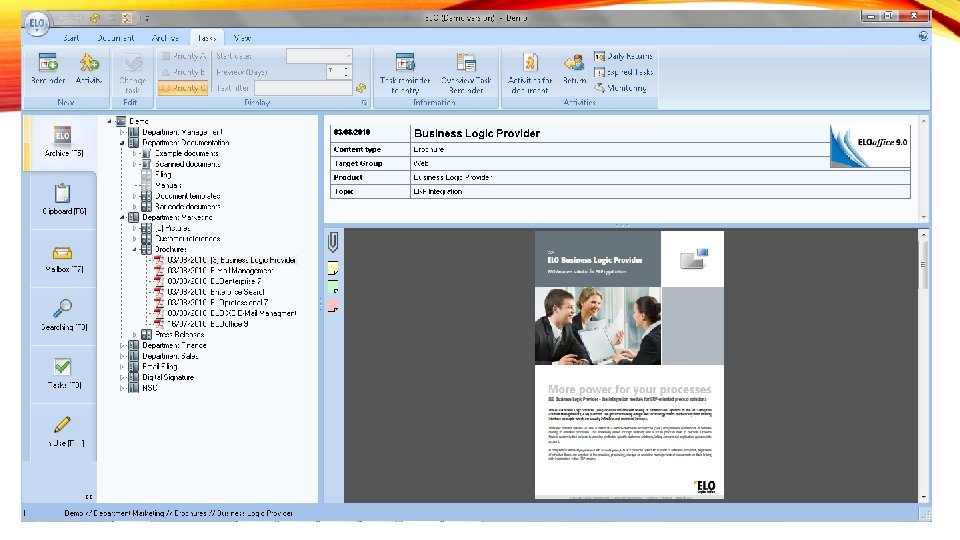Toggle Priority C filter

184,88
